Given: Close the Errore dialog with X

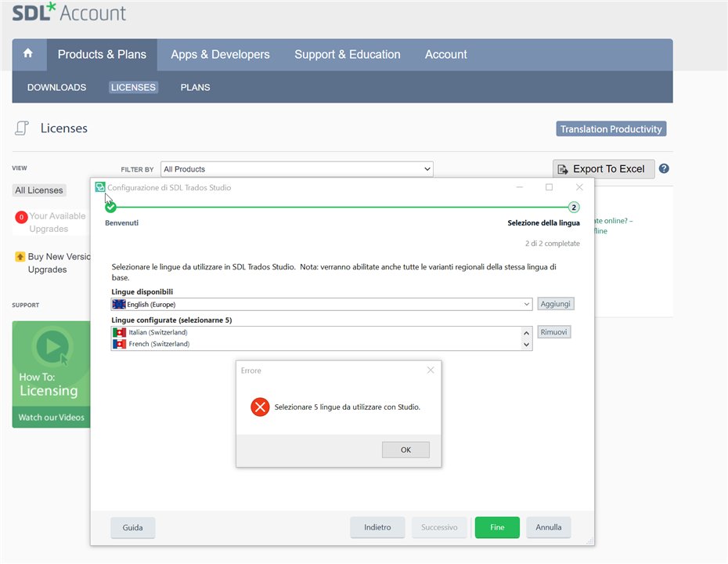Looking at the screenshot, I should point(431,370).
